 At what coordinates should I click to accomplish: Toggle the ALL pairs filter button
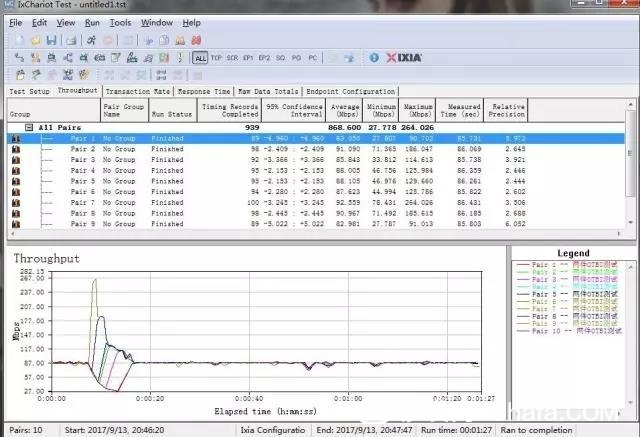click(x=200, y=58)
